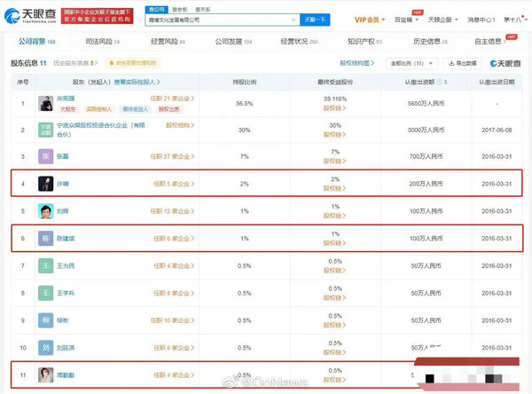
Task: Click the 天眼一下 search button
Action: pyautogui.click(x=315, y=20)
